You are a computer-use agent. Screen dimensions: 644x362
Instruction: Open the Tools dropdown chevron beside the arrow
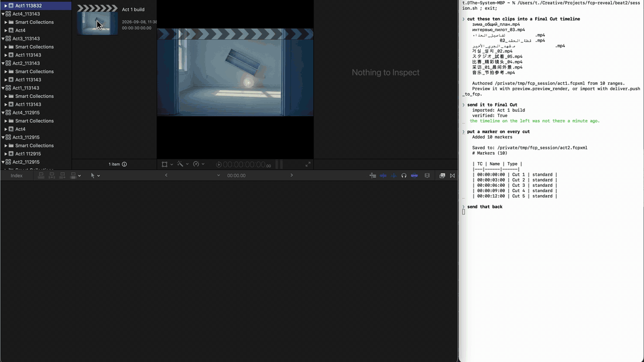pos(98,176)
